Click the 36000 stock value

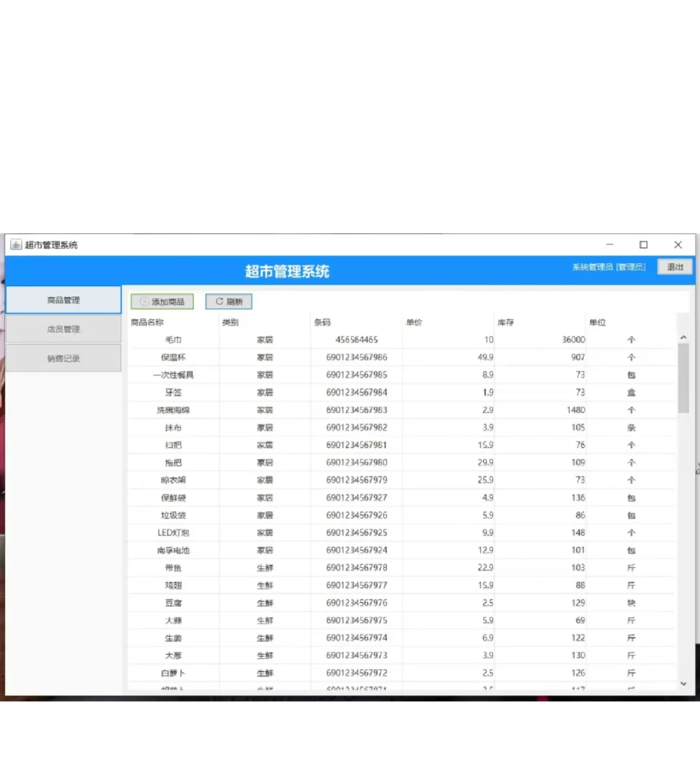click(x=574, y=340)
